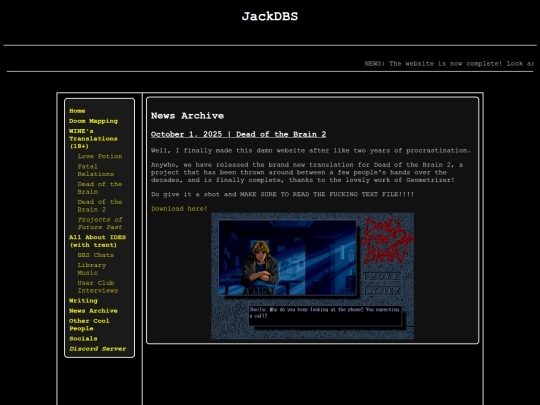Go to the Writing page
540x405 pixels.
click(x=83, y=301)
